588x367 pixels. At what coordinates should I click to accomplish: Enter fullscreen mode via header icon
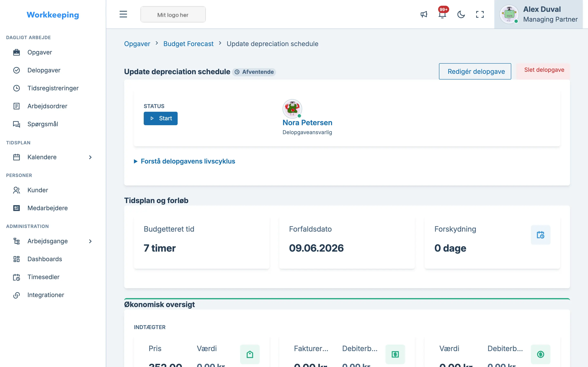pyautogui.click(x=480, y=14)
